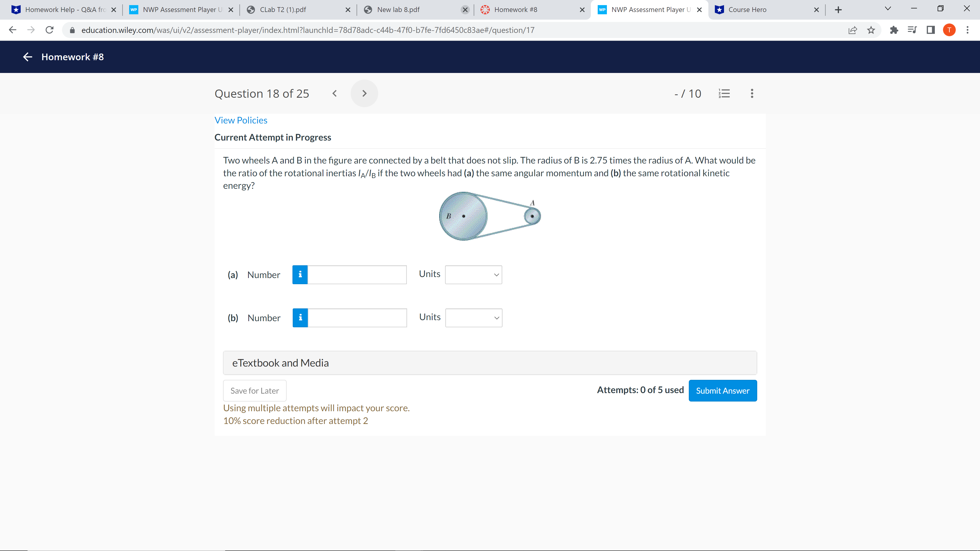
Task: Click the Submit Answer button
Action: pyautogui.click(x=722, y=391)
